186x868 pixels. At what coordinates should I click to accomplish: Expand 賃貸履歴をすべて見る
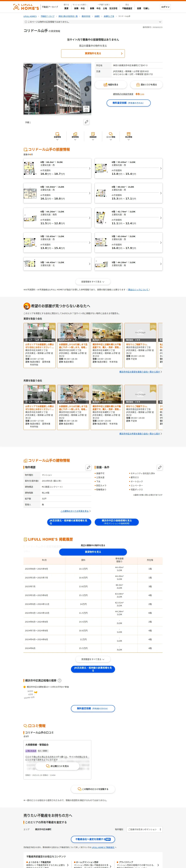[x=93, y=659]
